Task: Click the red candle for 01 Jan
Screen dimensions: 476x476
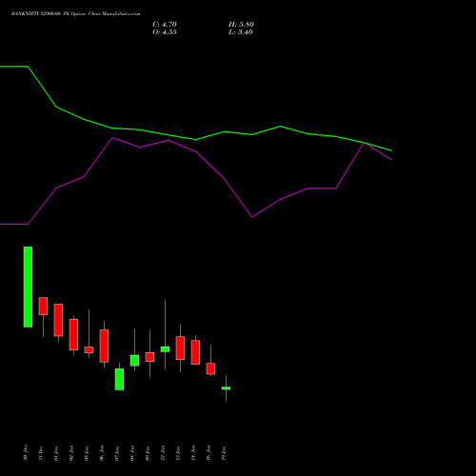Action: [58, 320]
